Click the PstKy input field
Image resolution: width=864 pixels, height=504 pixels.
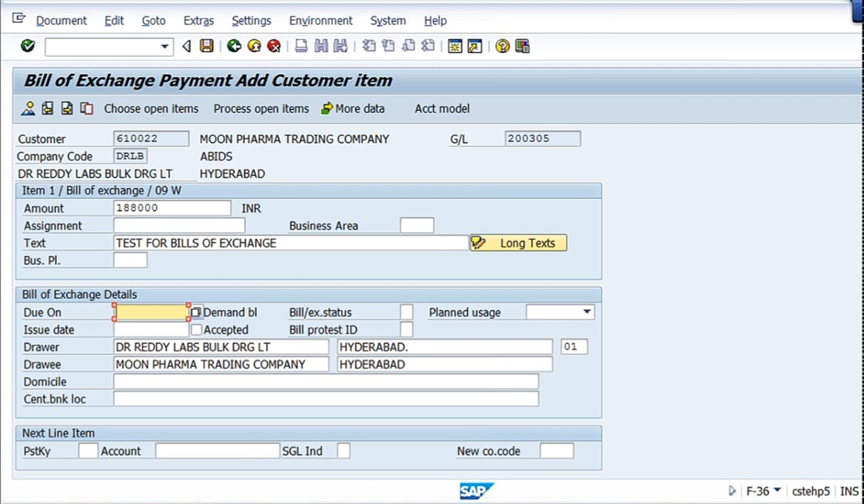88,451
